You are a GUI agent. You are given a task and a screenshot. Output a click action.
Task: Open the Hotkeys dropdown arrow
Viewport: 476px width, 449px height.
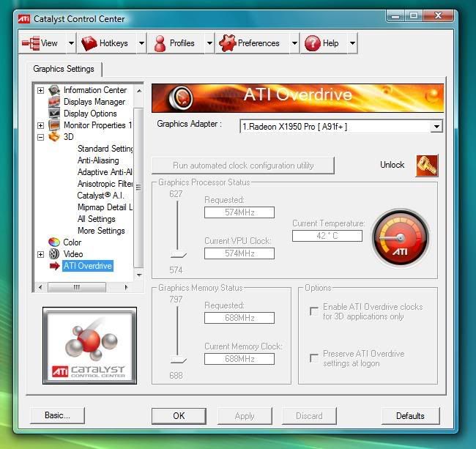(x=141, y=43)
